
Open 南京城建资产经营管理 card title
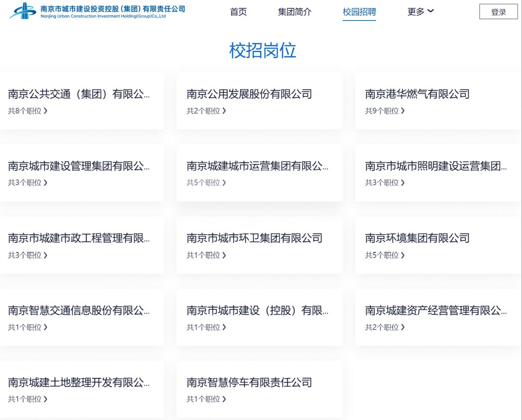tap(436, 310)
